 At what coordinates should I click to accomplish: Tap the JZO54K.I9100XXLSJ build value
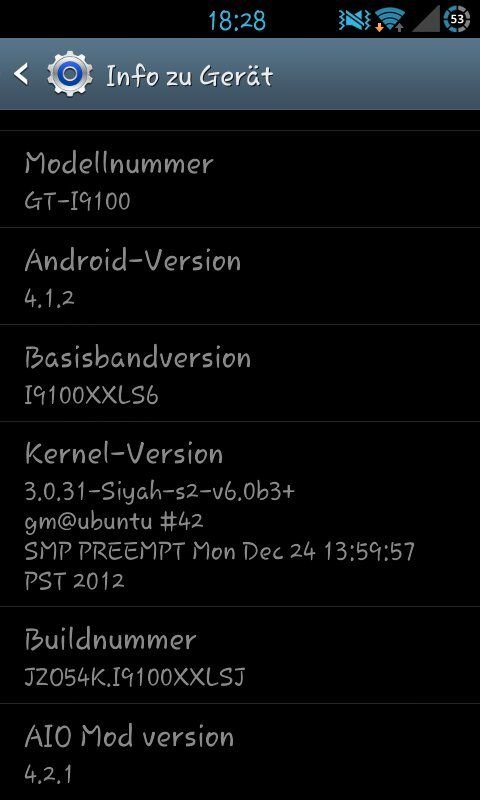tap(135, 677)
